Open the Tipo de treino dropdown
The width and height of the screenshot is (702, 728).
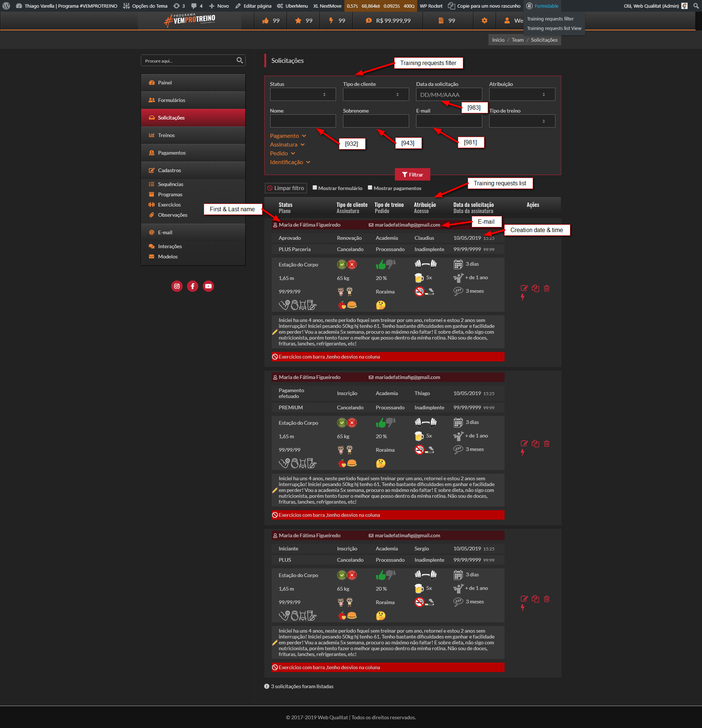coord(522,121)
